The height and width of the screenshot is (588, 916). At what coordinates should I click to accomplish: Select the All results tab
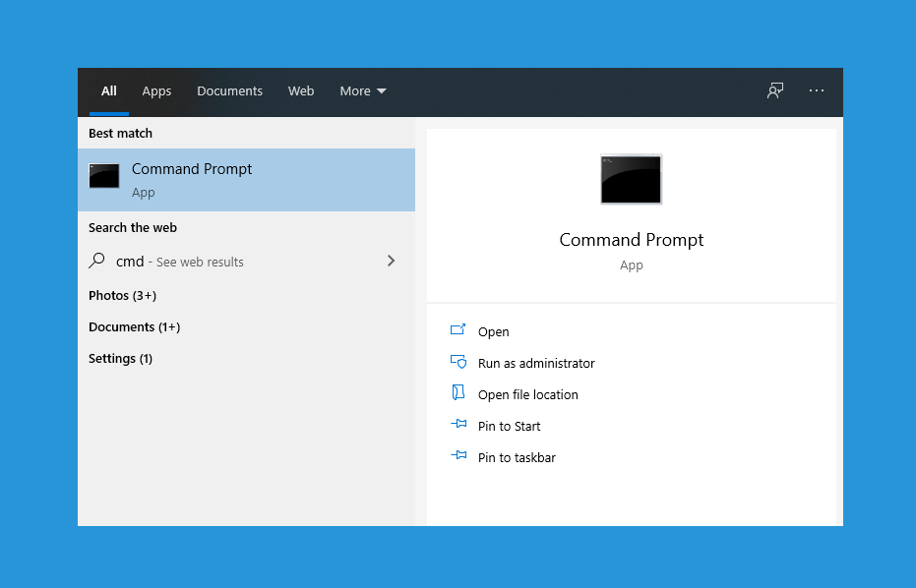pyautogui.click(x=108, y=90)
